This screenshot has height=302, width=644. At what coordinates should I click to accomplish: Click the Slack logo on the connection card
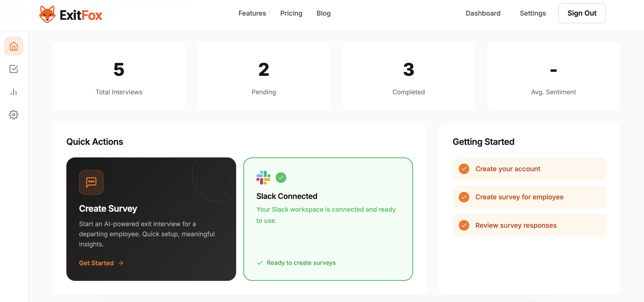point(263,178)
